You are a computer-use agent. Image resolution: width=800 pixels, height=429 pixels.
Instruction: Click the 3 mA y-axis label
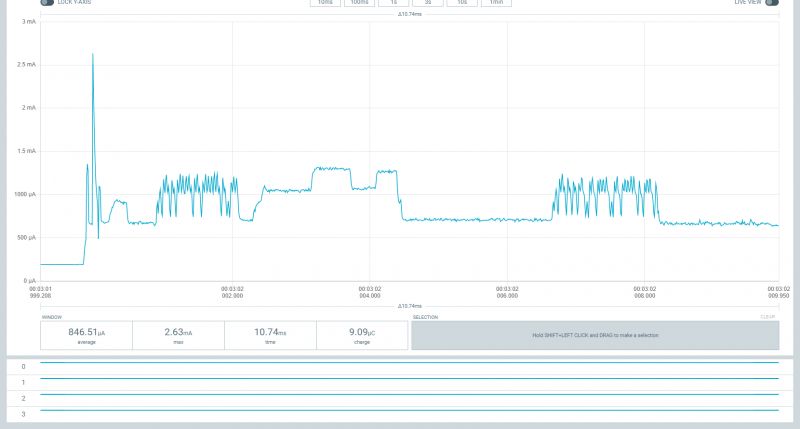click(x=29, y=21)
